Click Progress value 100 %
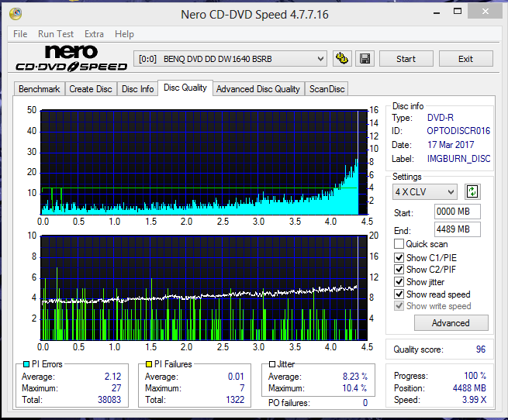The height and width of the screenshot is (420, 508). point(475,376)
